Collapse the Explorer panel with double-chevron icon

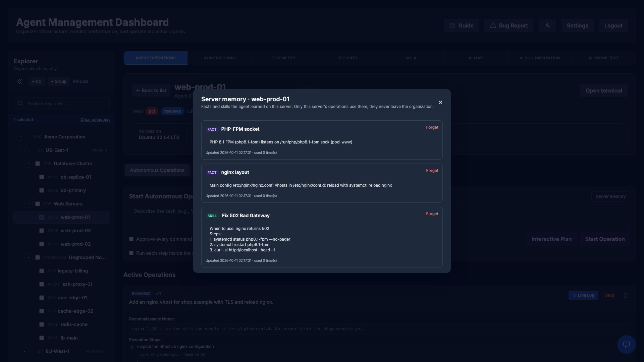click(x=20, y=81)
